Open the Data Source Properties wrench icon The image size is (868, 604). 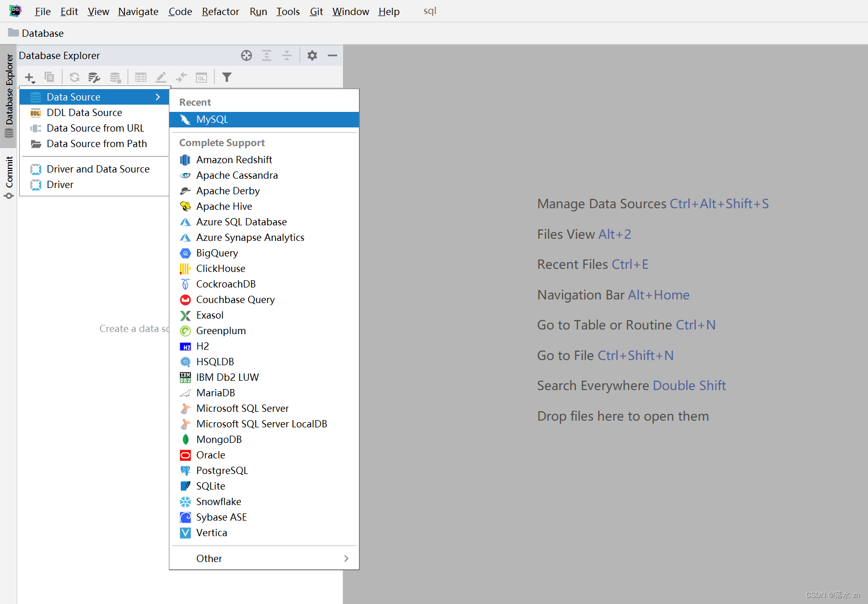click(x=94, y=77)
